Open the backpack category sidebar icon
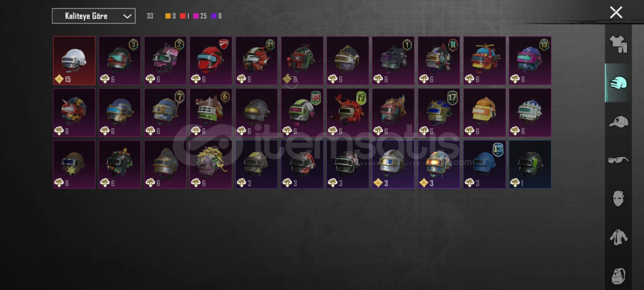This screenshot has width=644, height=290. (618, 276)
